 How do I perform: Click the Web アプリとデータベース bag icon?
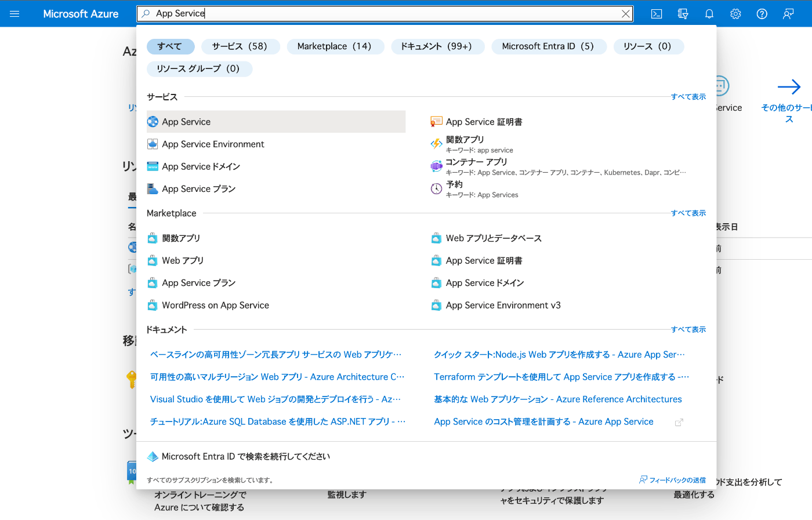[436, 238]
